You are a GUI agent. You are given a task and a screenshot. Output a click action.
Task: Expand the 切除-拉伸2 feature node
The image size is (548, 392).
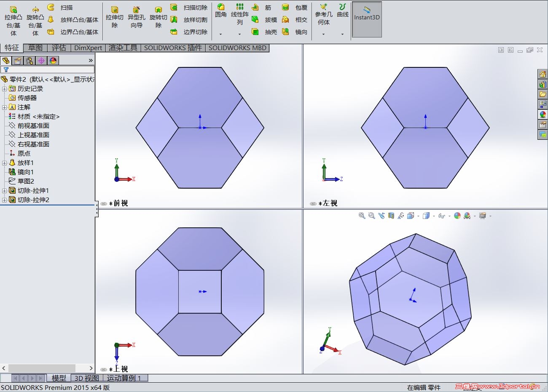point(4,200)
